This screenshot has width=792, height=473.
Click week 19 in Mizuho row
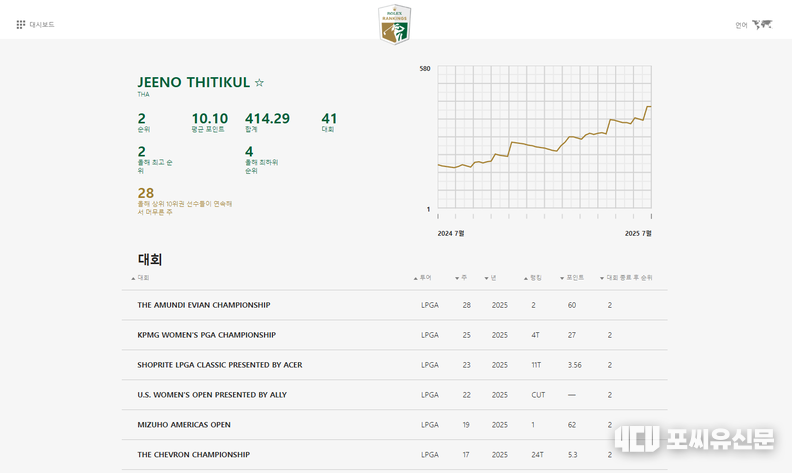click(x=466, y=425)
